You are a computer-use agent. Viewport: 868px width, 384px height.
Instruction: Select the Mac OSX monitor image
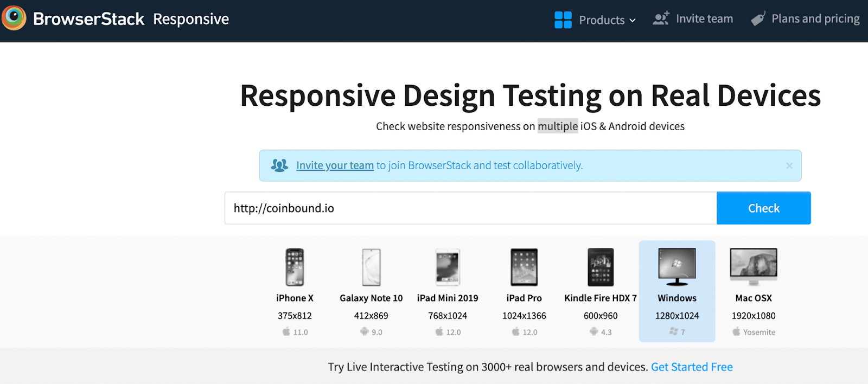click(754, 267)
